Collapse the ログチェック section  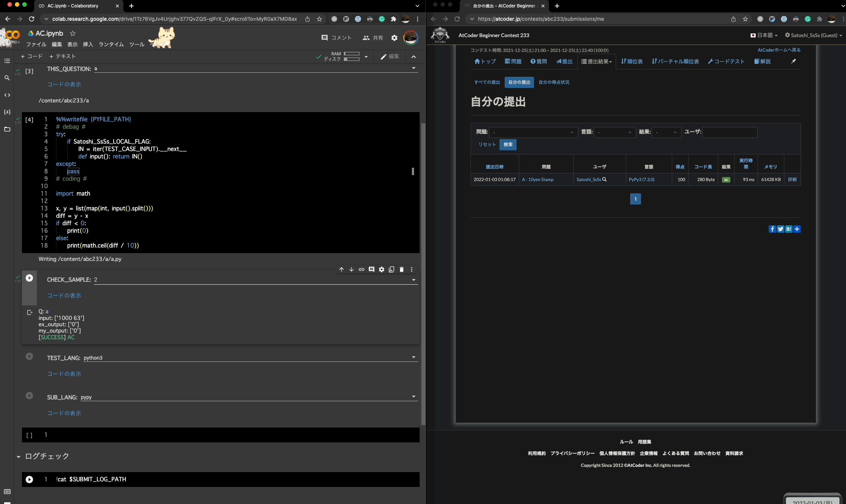18,457
